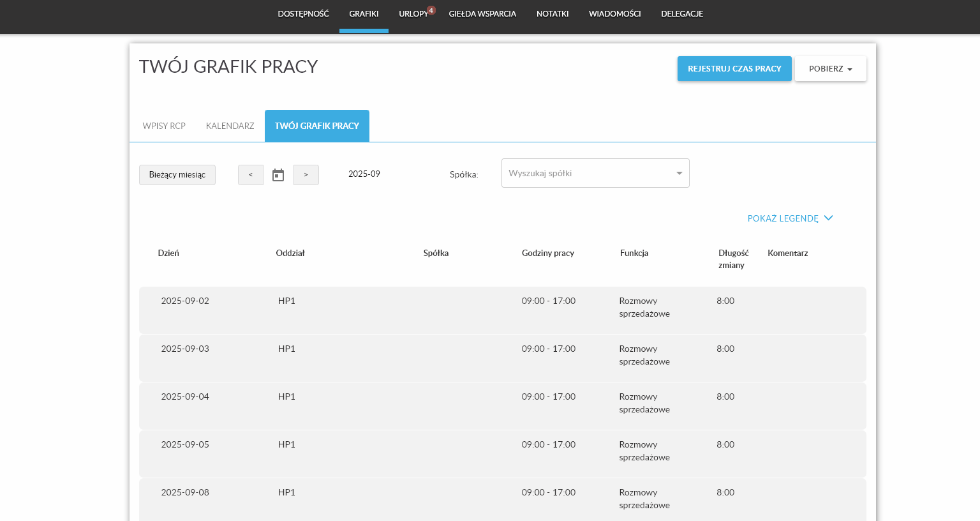Open the Pobierz dropdown menu
This screenshot has height=521, width=980.
830,69
